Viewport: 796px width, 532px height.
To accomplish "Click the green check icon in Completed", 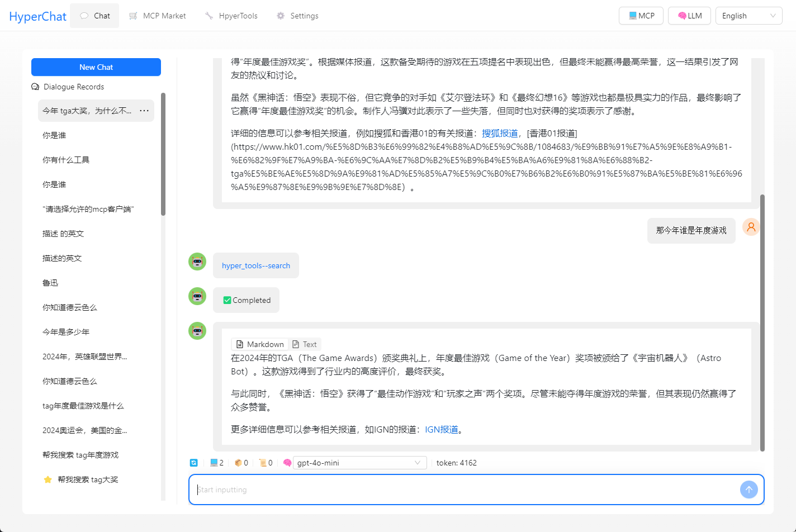I will click(227, 300).
